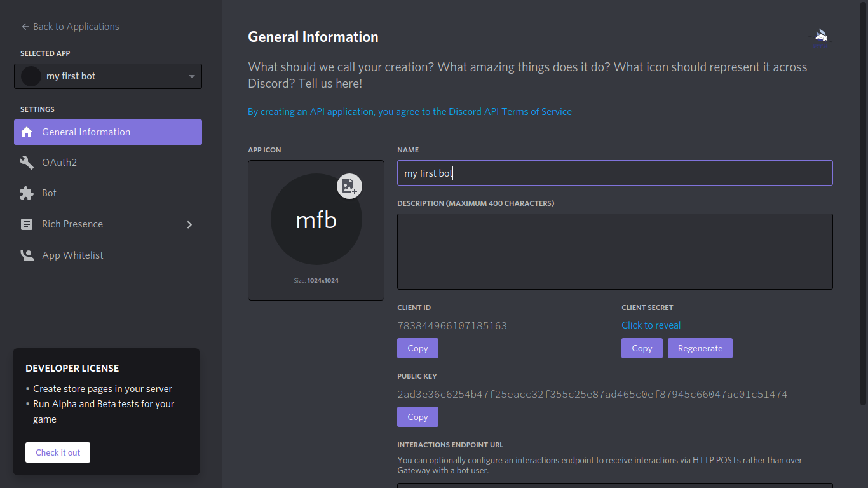Click the Check it out button
The image size is (868, 488).
click(x=58, y=452)
